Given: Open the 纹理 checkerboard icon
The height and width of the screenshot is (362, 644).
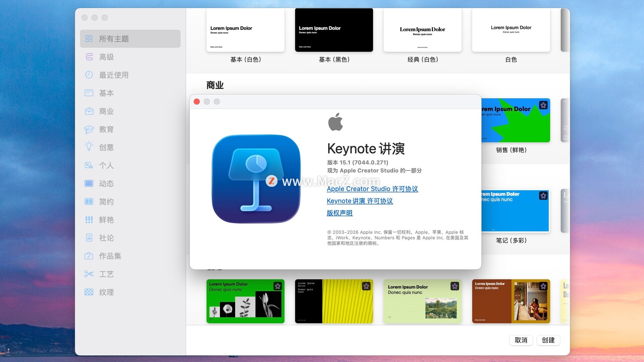Looking at the screenshot, I should coord(89,292).
